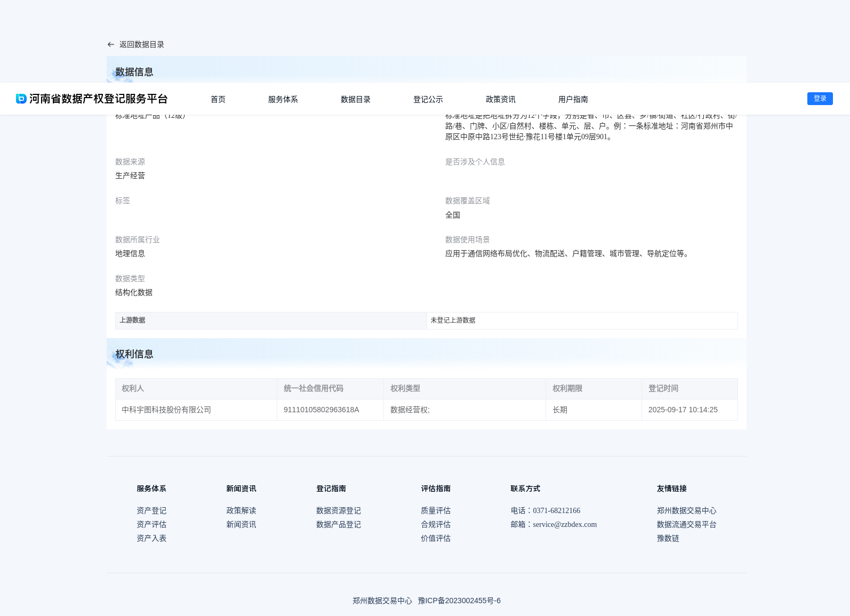Click the 未登记上游数据 cell

pos(582,321)
